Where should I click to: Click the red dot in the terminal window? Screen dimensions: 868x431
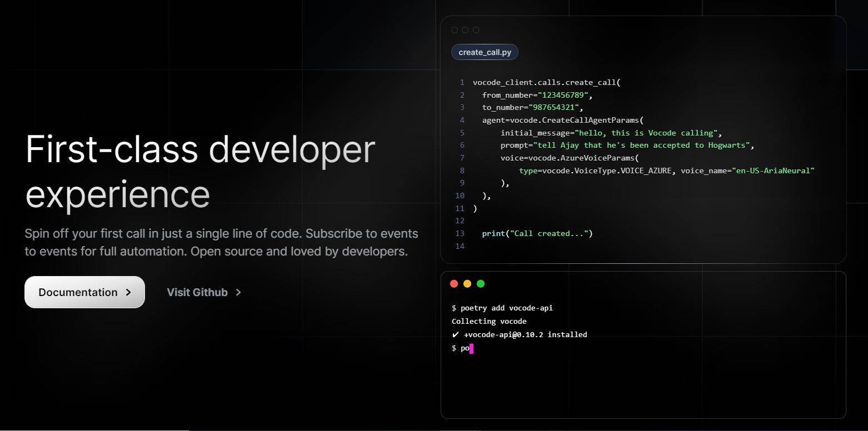pyautogui.click(x=454, y=284)
